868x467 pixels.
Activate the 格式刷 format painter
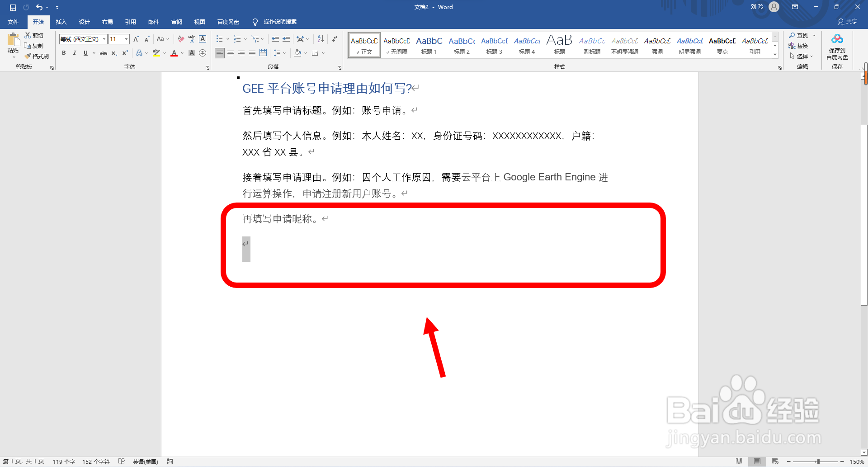pos(37,56)
